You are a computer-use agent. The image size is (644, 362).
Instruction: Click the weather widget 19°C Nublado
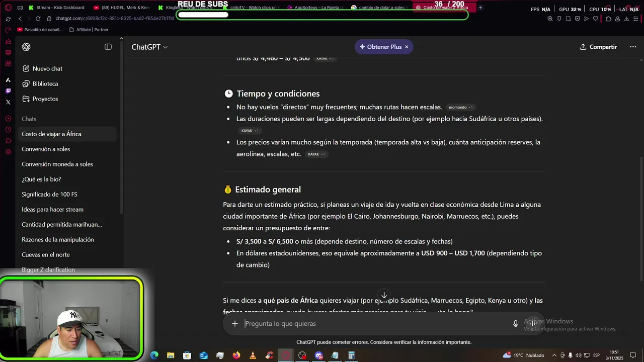coord(523,355)
